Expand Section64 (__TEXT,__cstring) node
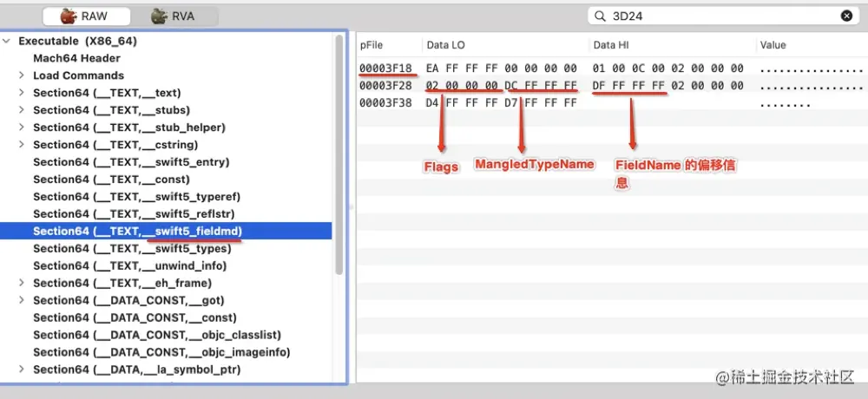This screenshot has height=399, width=868. coord(21,145)
